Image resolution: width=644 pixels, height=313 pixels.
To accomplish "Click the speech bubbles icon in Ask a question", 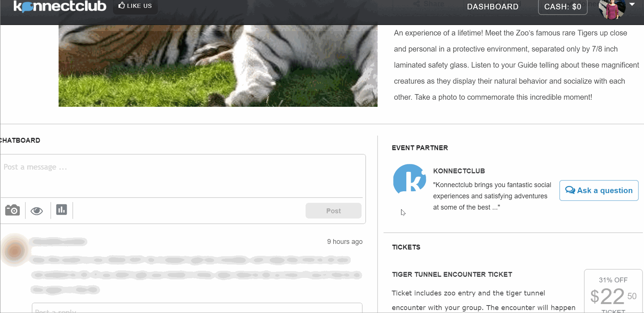I will click(570, 190).
